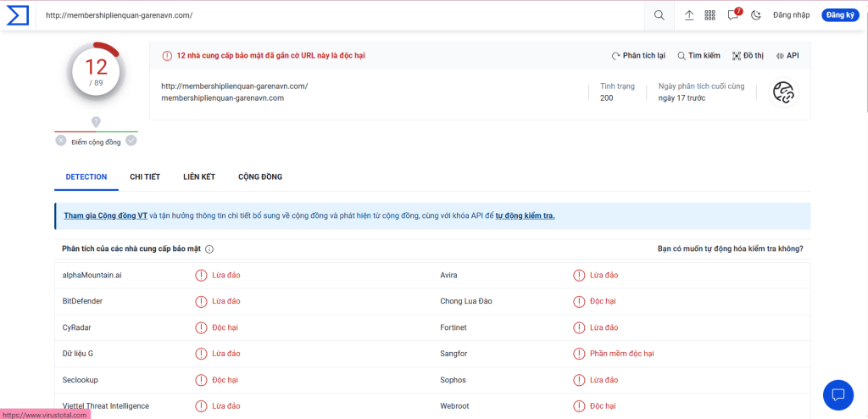Click the Sangfor vendor name
The height and width of the screenshot is (419, 868).
tap(453, 354)
